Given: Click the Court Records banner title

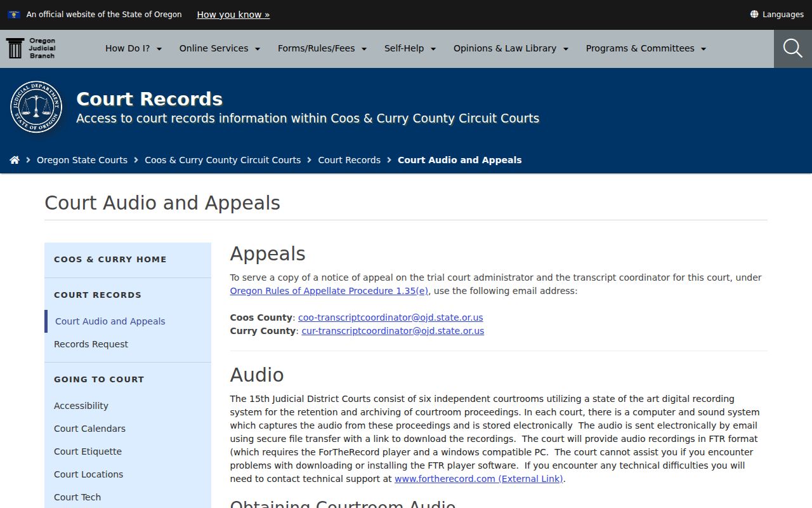Looking at the screenshot, I should click(x=150, y=99).
